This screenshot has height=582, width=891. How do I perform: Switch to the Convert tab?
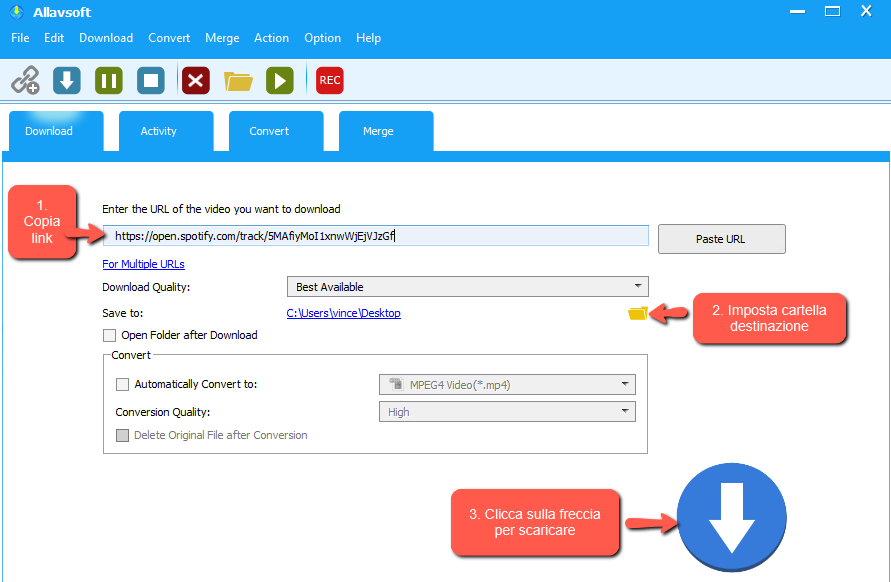coord(276,131)
